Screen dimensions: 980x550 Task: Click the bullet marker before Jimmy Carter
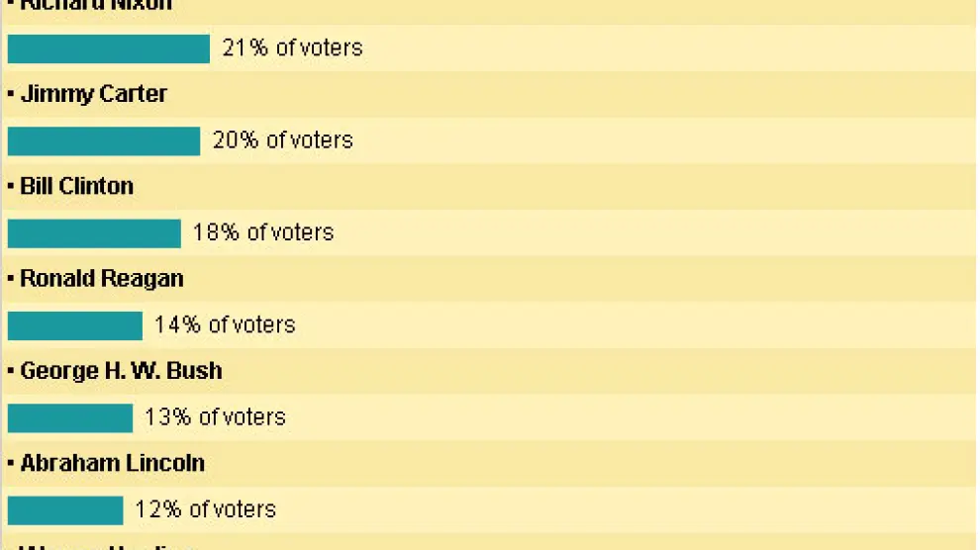click(x=11, y=95)
